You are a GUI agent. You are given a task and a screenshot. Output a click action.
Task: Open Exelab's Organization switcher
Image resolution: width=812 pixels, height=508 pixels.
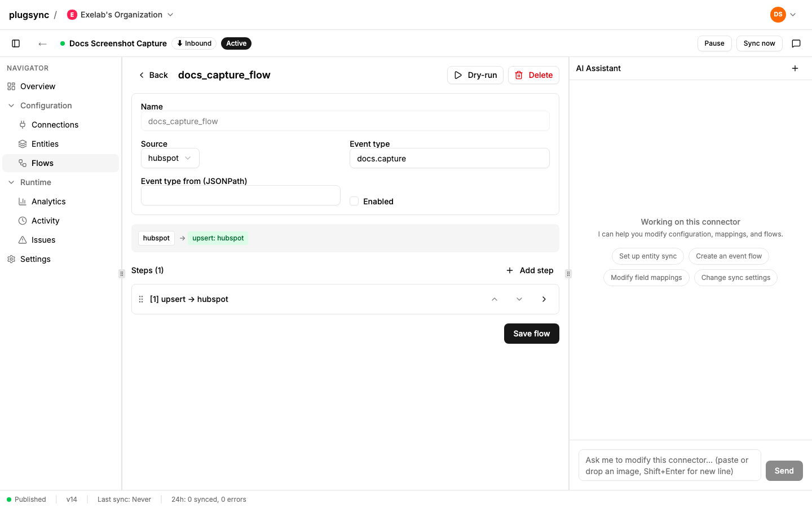point(120,15)
